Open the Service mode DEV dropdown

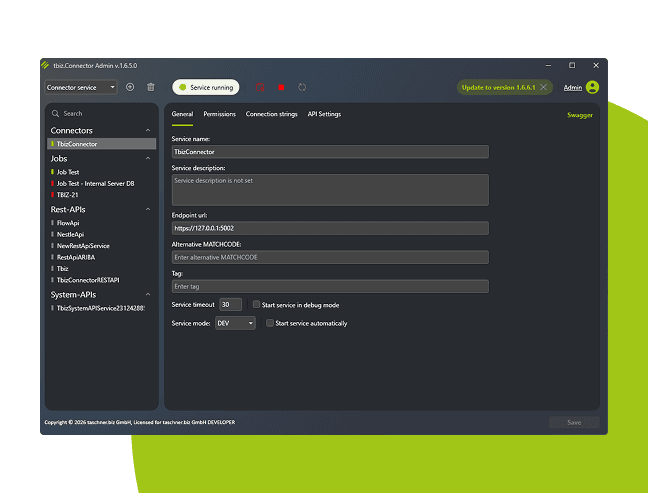pyautogui.click(x=235, y=323)
